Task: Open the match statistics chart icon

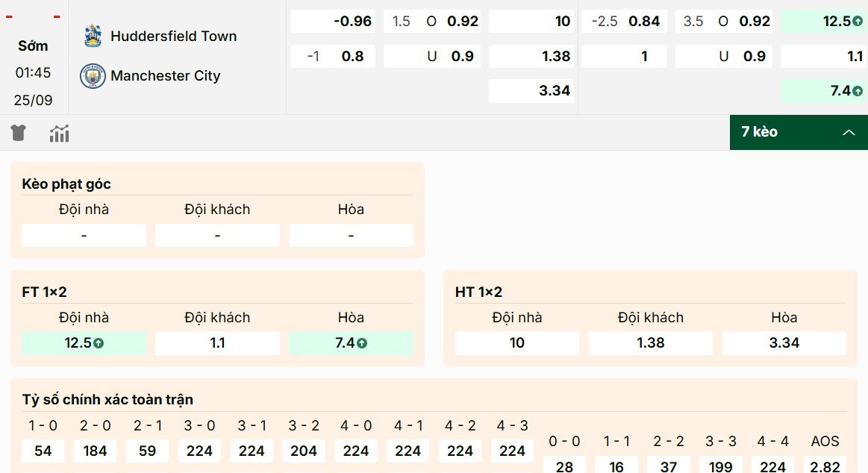Action: click(x=59, y=132)
